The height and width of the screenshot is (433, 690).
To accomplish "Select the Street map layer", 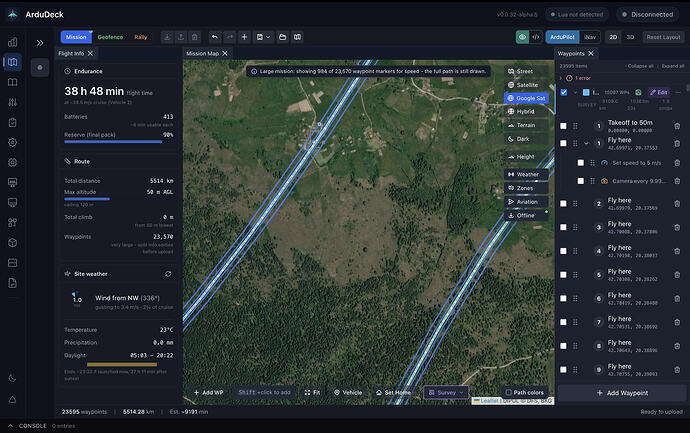I will [x=526, y=71].
